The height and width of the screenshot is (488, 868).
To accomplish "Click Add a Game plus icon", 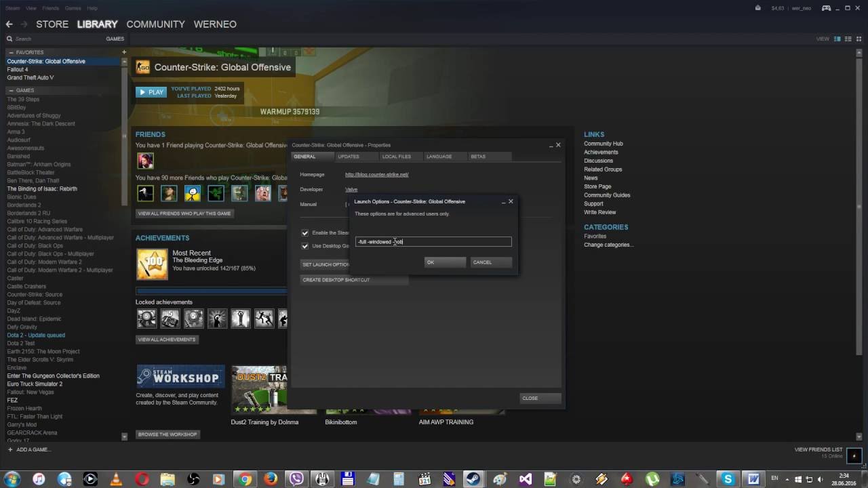I will pyautogui.click(x=10, y=449).
